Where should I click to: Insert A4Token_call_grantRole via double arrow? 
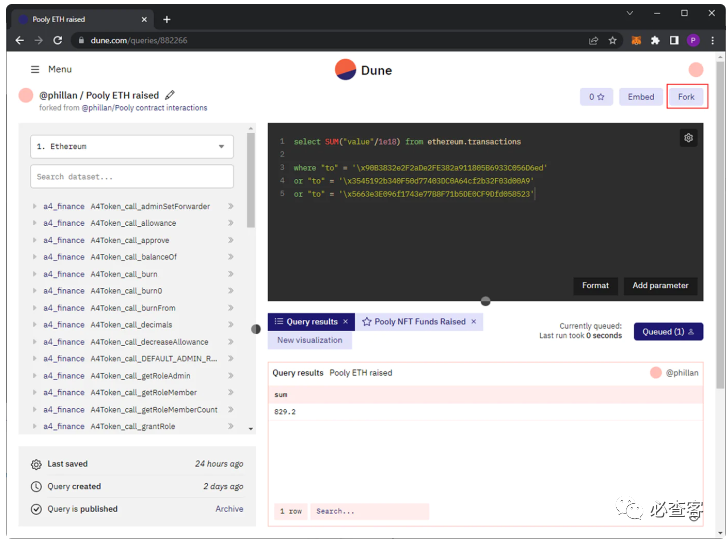click(230, 426)
